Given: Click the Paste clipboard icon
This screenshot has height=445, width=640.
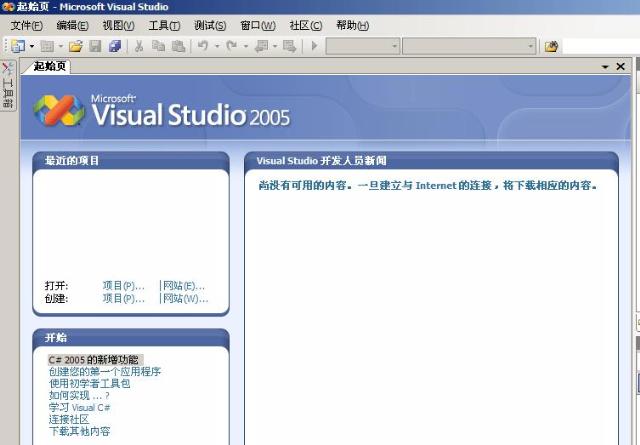Looking at the screenshot, I should (x=178, y=46).
